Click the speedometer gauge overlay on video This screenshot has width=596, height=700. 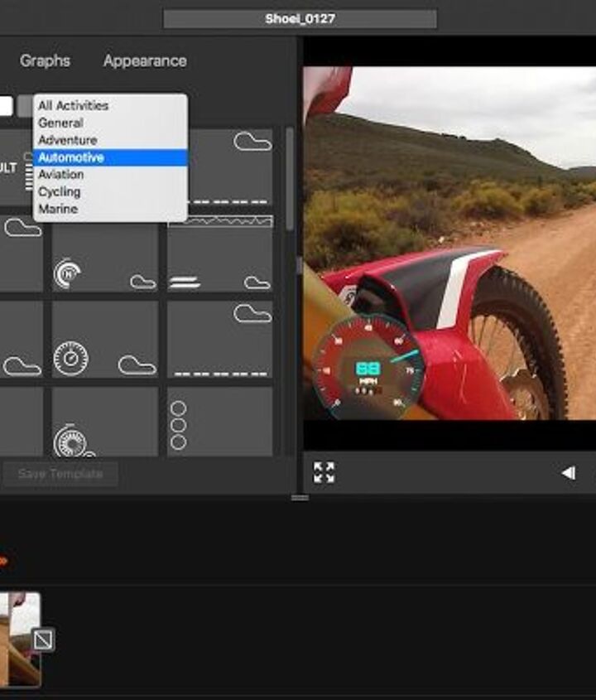coord(367,364)
